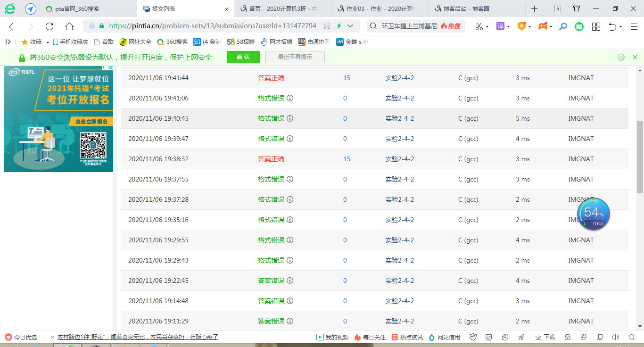Show format error details for 19:37:55 row
Screen dimensions: 644x347
pyautogui.click(x=290, y=179)
